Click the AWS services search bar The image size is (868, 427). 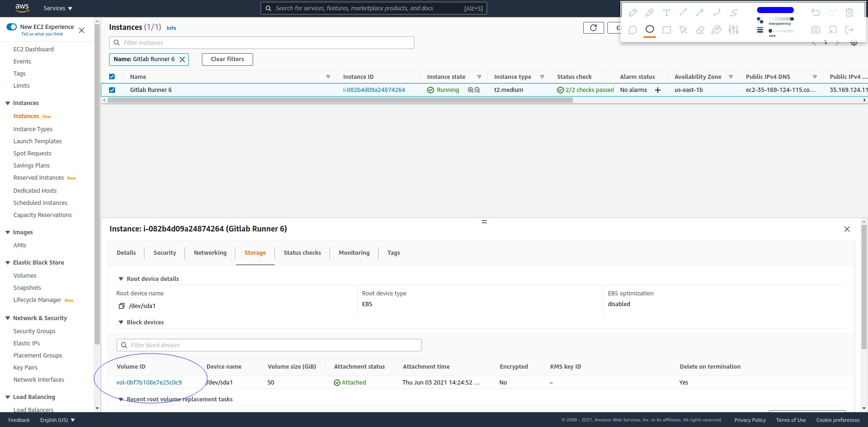pyautogui.click(x=374, y=8)
